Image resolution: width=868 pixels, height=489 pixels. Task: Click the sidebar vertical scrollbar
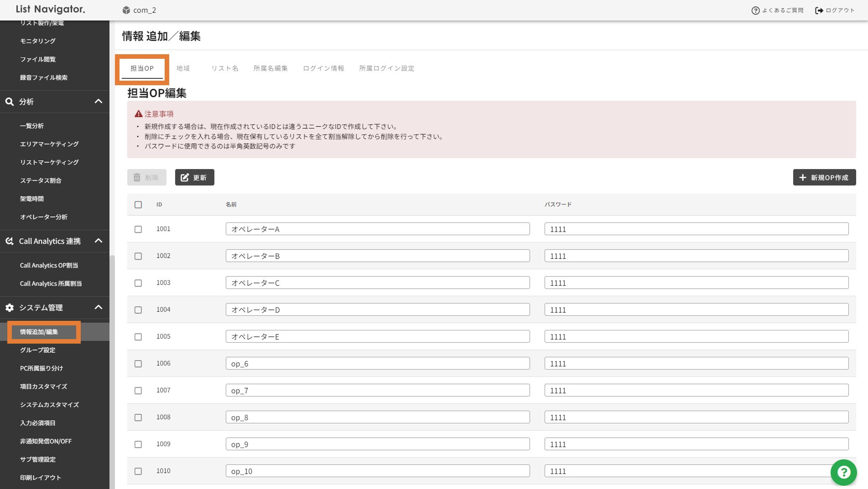tap(112, 365)
